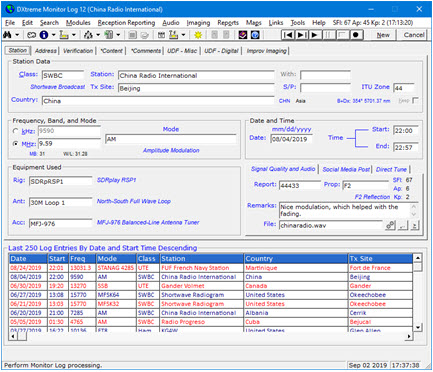This screenshot has width=433, height=372.
Task: Click the grayed cylinder toolbar icon
Action: pyautogui.click(x=144, y=35)
